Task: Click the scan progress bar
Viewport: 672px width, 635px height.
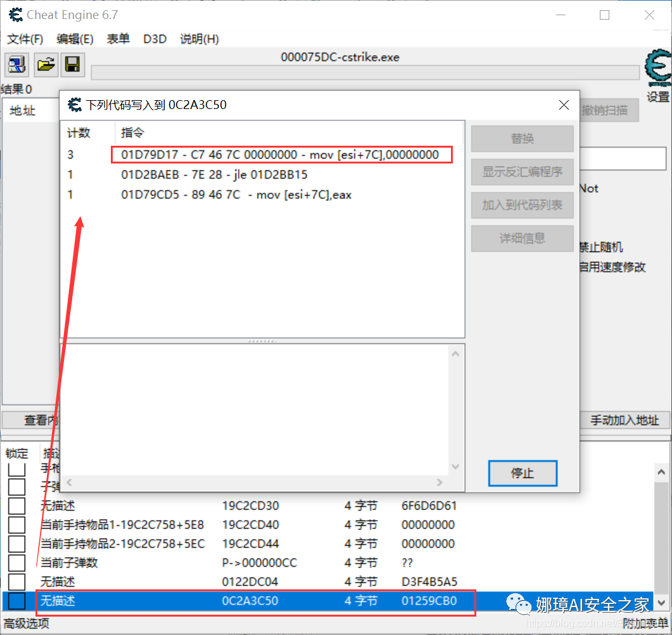Action: (365, 72)
